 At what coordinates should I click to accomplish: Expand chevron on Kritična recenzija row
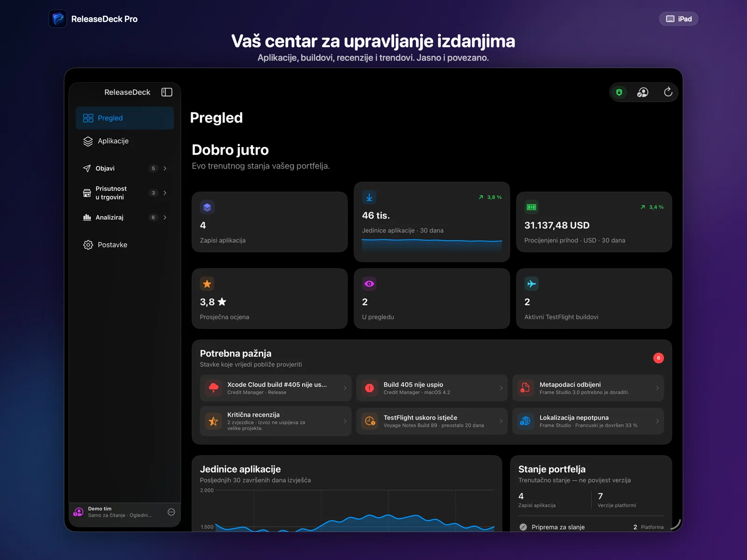pos(345,421)
